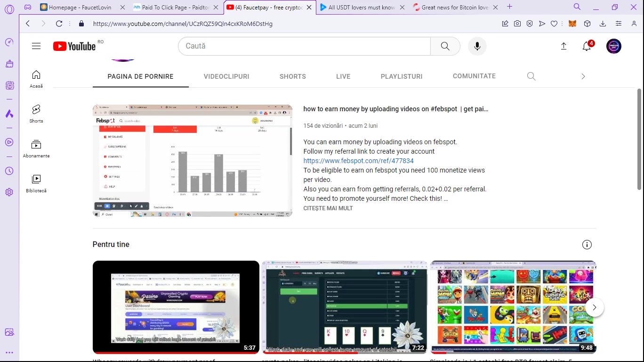Launch Aria AI from Opera sidebar

coord(9,114)
